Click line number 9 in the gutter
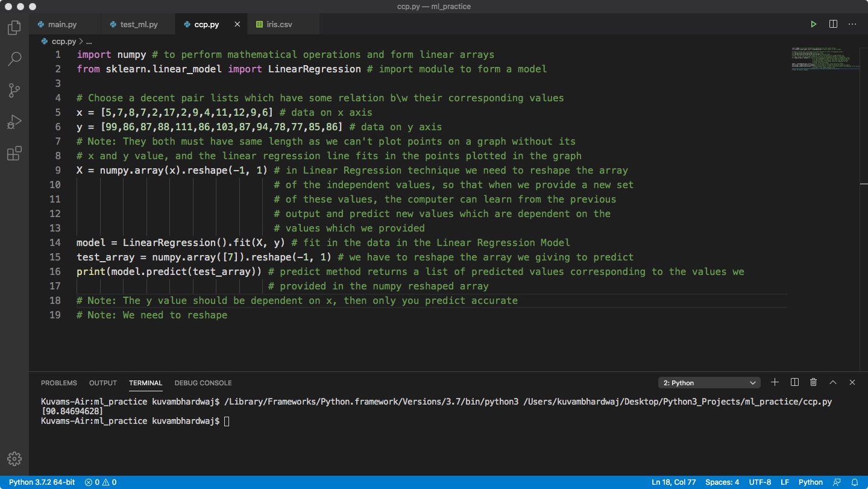868x489 pixels. [x=58, y=170]
